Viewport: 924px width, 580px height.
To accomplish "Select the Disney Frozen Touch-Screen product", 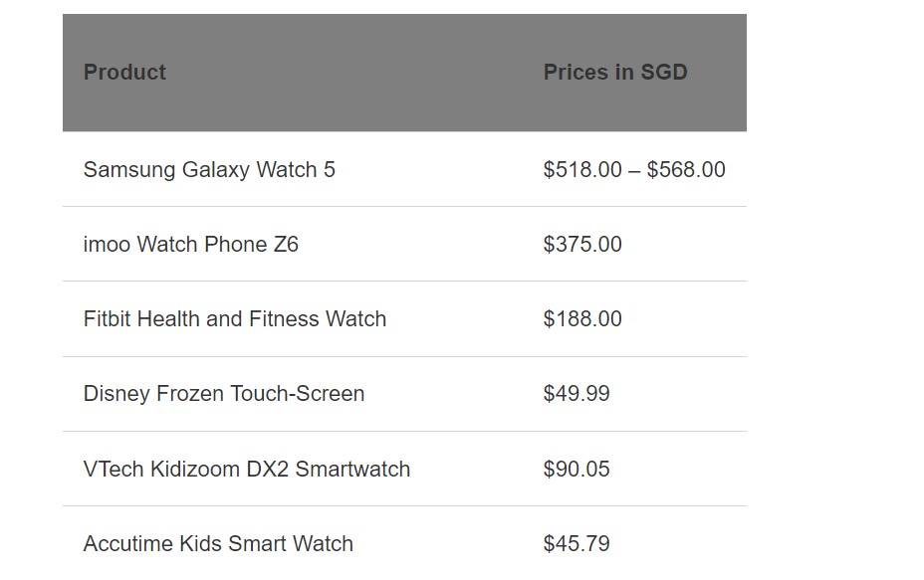I will point(223,394).
